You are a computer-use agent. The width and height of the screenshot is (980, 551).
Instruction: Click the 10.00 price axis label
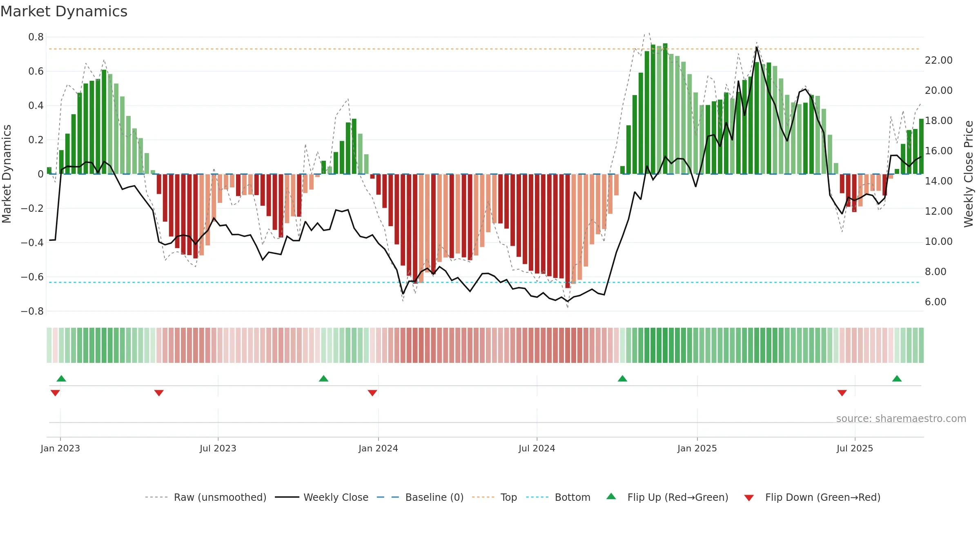pyautogui.click(x=938, y=242)
